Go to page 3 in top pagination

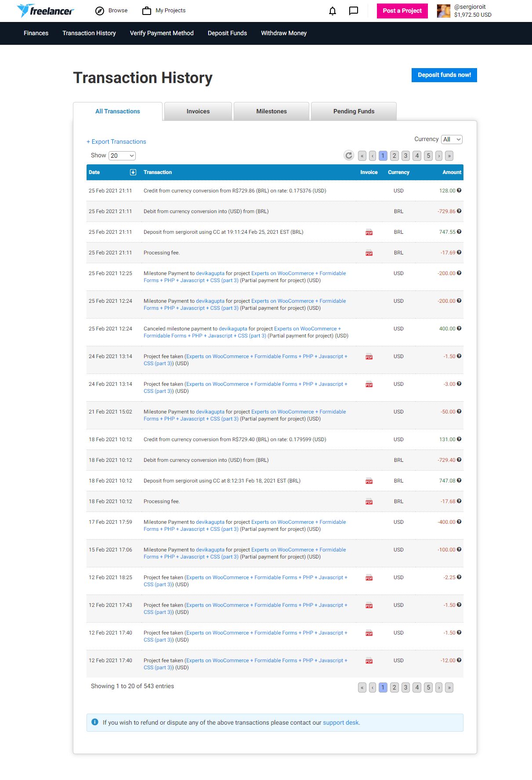[x=406, y=156]
